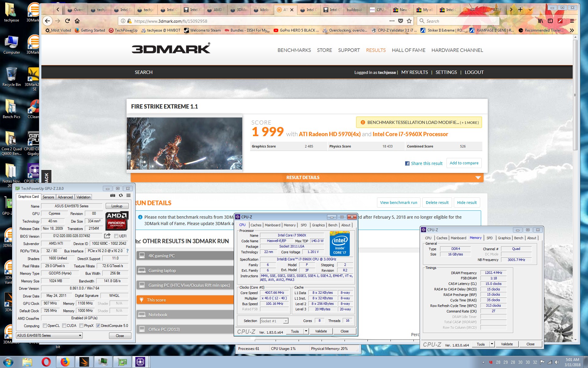Click the Hide result button
Screen dimensions: 588x368
[467, 202]
